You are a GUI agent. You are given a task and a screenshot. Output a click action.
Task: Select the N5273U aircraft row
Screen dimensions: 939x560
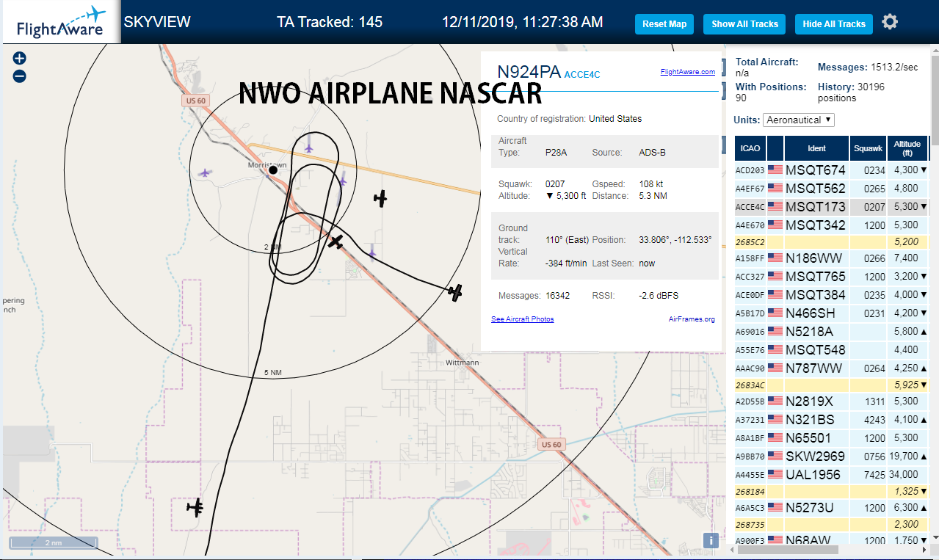[832, 508]
